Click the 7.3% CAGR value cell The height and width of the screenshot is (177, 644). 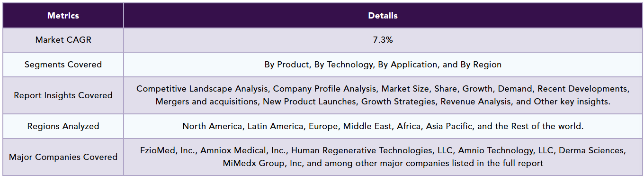pyautogui.click(x=383, y=40)
